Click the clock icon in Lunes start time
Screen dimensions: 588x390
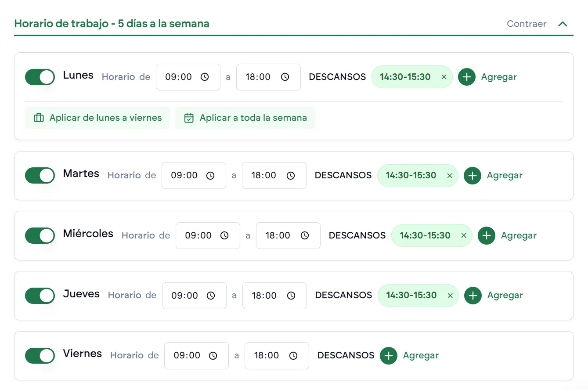pyautogui.click(x=205, y=77)
